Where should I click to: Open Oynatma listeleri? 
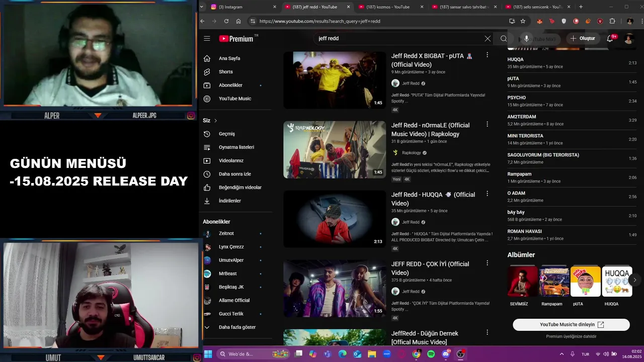point(237,147)
